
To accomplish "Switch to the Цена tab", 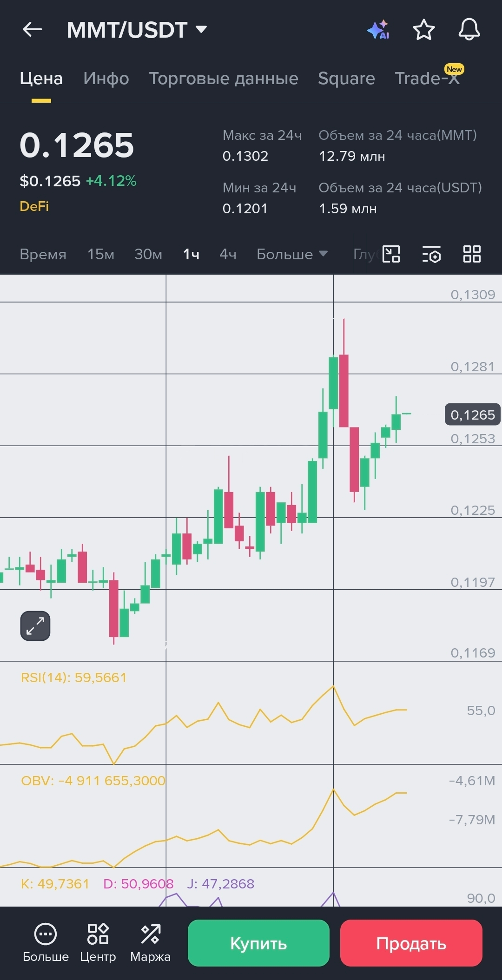I will point(41,79).
